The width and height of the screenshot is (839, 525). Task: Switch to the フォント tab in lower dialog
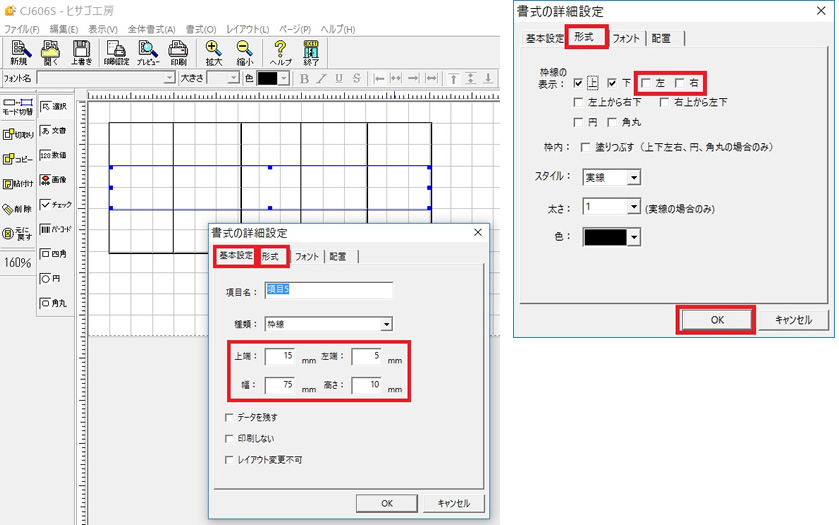307,257
